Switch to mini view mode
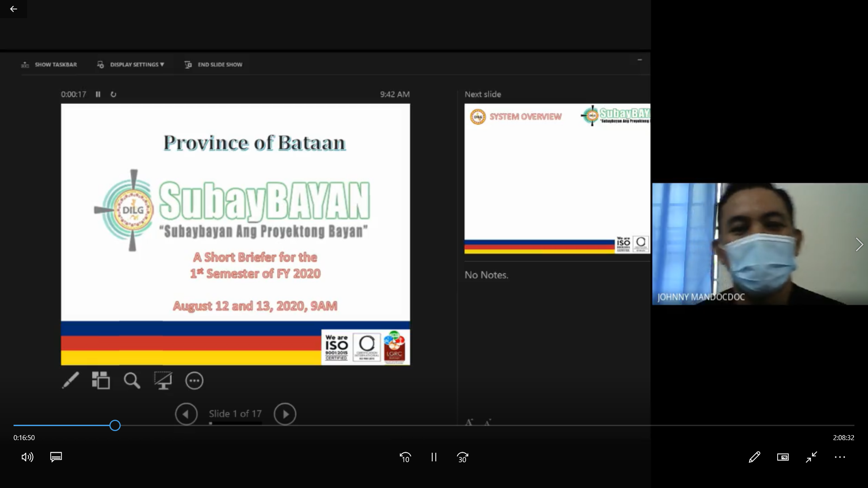 [x=783, y=457]
